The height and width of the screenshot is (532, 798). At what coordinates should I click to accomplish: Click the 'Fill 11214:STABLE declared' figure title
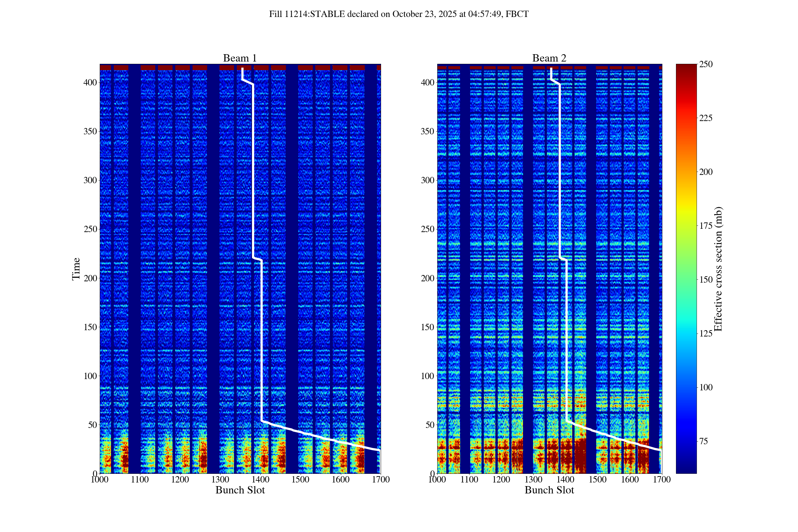[399, 14]
